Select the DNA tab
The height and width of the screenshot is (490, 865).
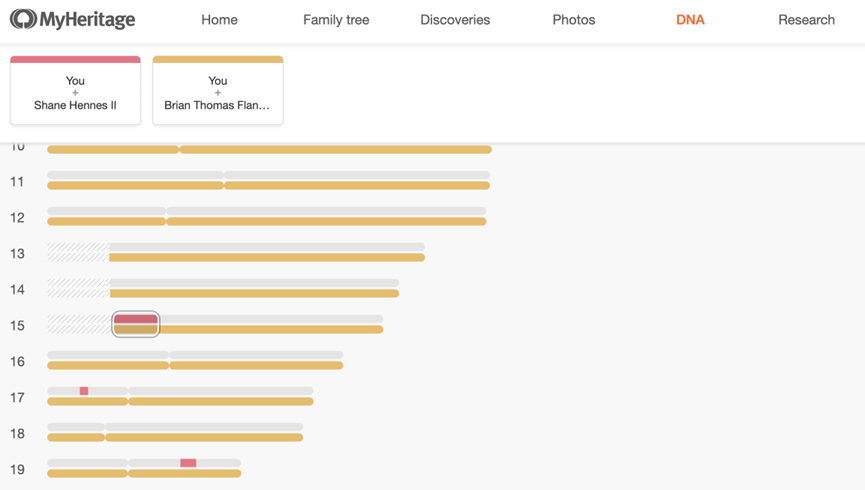(690, 20)
